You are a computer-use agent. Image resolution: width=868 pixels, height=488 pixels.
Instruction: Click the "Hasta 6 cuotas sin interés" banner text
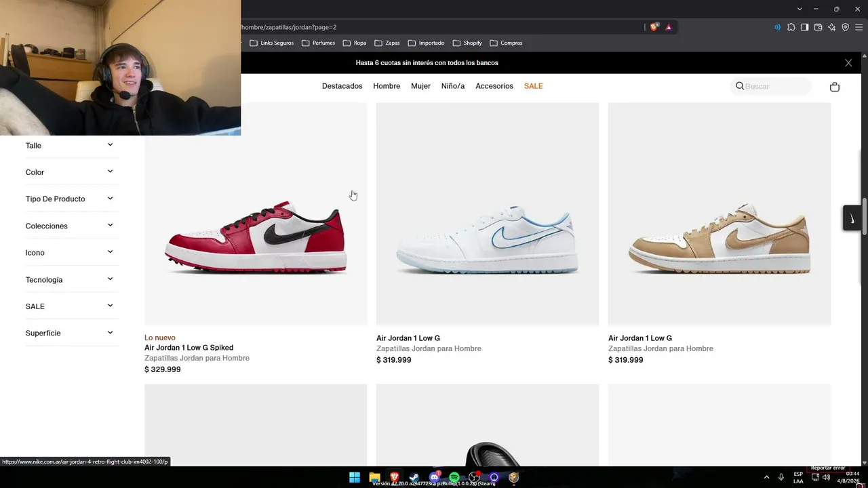(x=427, y=62)
